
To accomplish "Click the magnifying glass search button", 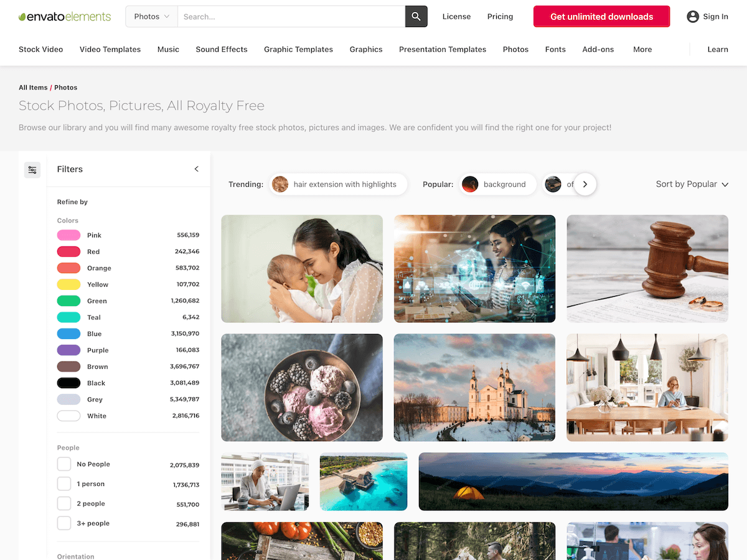I will (x=416, y=17).
